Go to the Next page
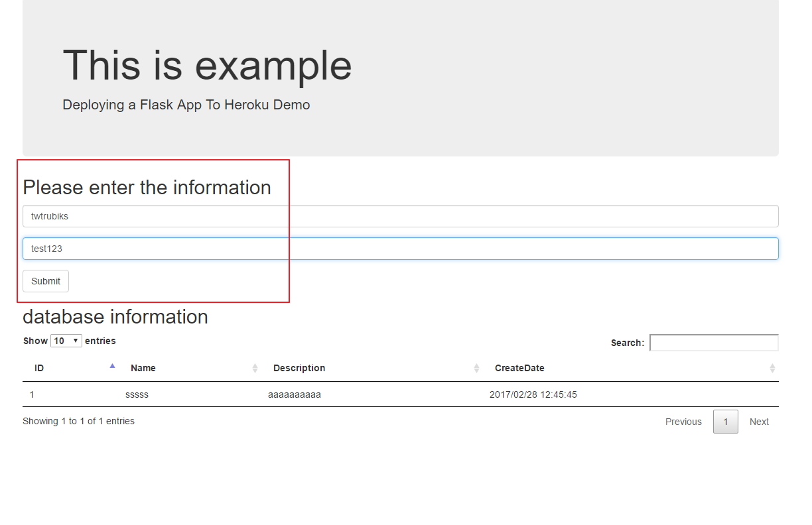 click(759, 422)
